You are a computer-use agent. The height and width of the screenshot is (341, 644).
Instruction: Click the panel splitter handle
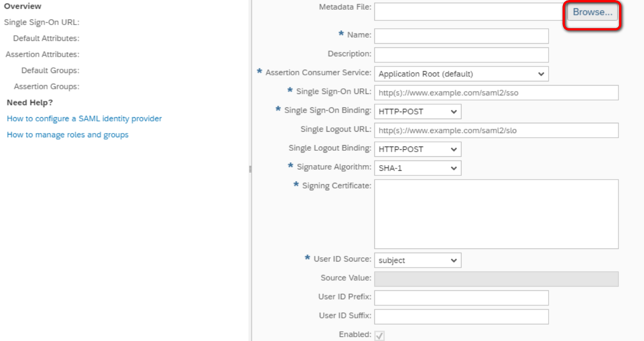(251, 169)
